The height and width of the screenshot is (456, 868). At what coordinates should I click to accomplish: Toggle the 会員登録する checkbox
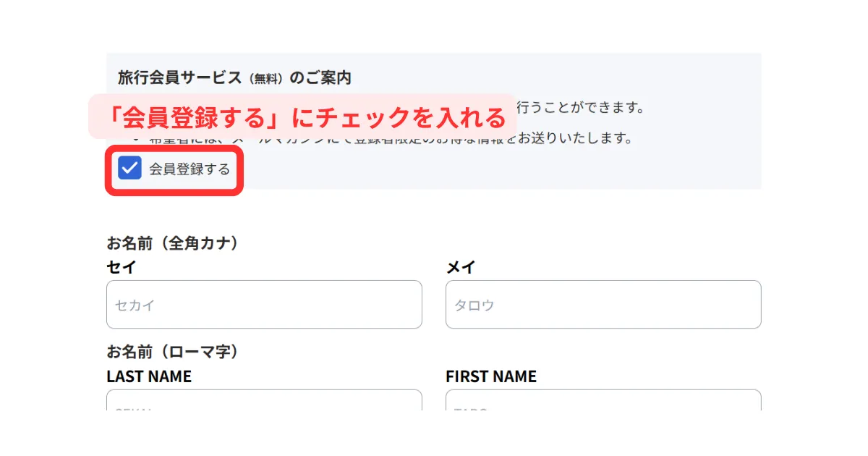pyautogui.click(x=130, y=169)
